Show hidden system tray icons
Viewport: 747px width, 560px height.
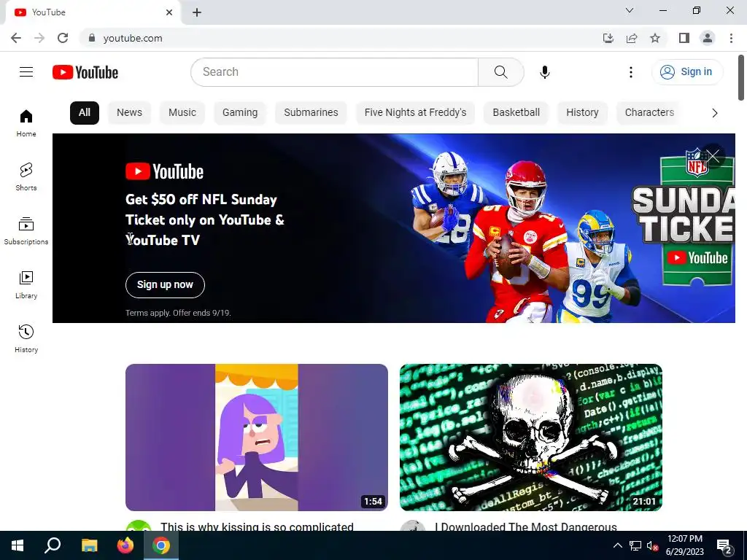(617, 545)
